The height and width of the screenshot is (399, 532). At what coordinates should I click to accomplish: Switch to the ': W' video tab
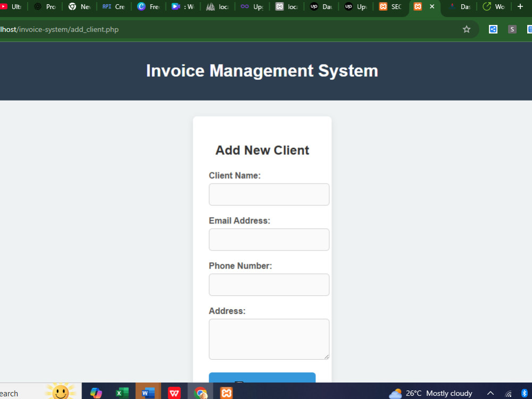pyautogui.click(x=184, y=6)
